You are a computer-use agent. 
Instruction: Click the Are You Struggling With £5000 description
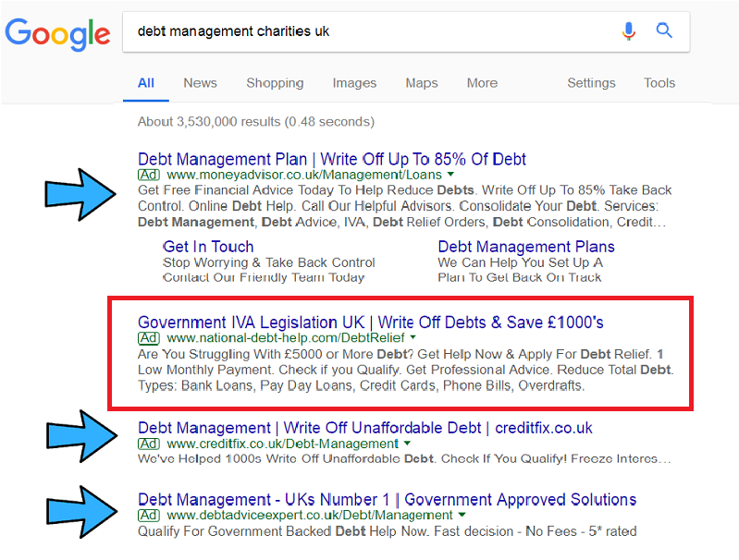405,370
